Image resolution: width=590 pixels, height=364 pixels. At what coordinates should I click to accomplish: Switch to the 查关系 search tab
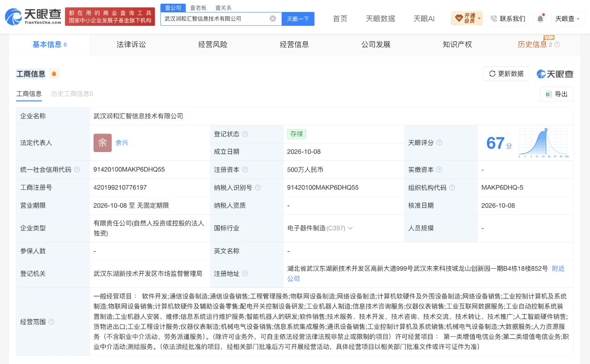pyautogui.click(x=223, y=8)
